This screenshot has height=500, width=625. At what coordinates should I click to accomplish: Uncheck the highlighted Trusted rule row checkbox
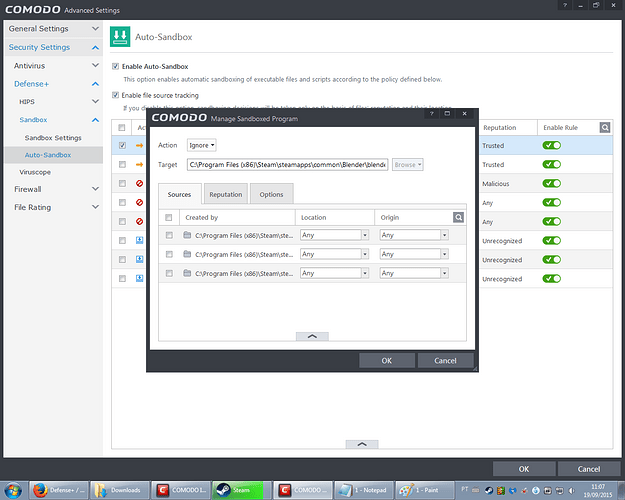(x=122, y=146)
